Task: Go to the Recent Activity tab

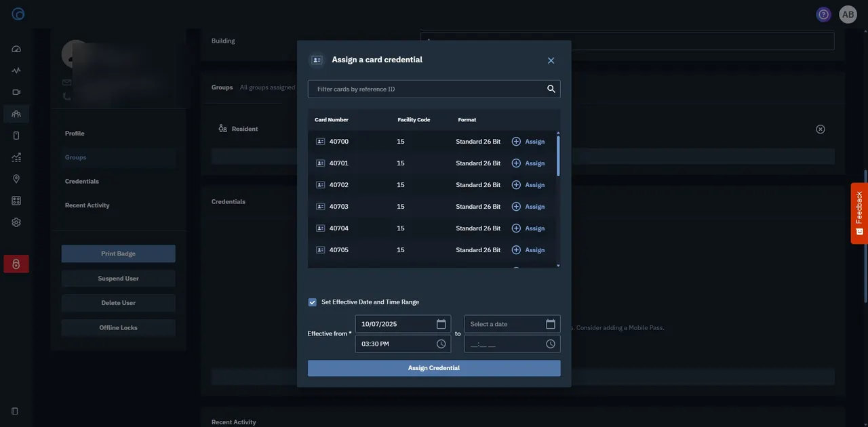Action: pyautogui.click(x=87, y=205)
